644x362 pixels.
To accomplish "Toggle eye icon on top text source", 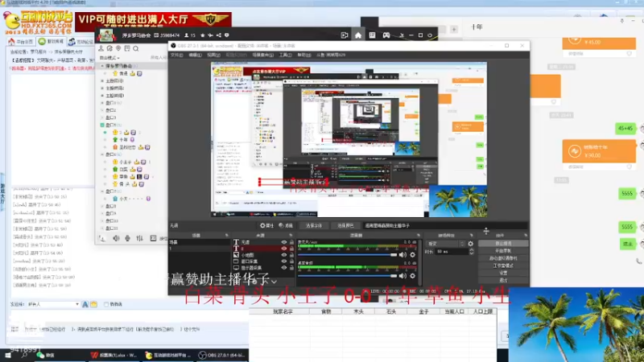I will [284, 242].
